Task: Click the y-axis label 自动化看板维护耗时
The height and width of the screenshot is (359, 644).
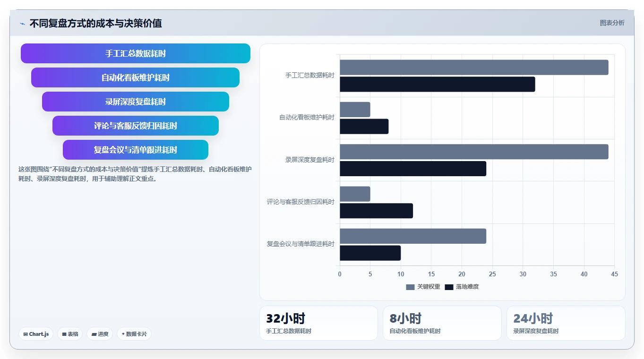Action: tap(307, 118)
